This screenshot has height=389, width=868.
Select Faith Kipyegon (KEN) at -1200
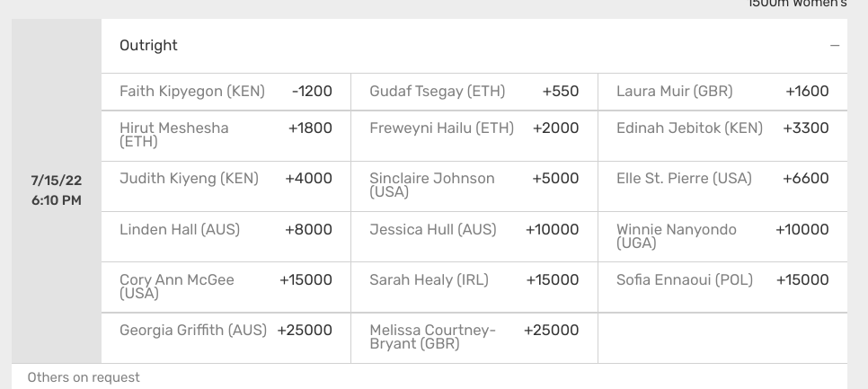pyautogui.click(x=226, y=92)
